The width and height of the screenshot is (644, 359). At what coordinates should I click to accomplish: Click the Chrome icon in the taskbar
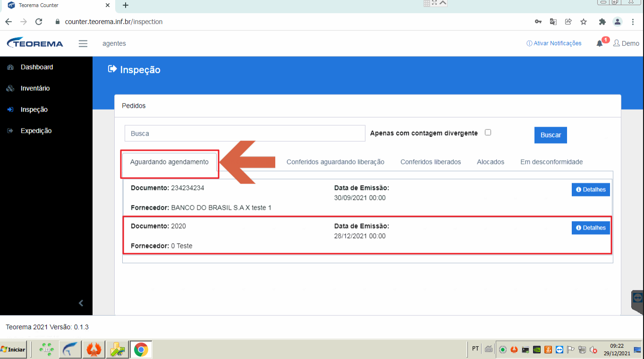coord(141,350)
